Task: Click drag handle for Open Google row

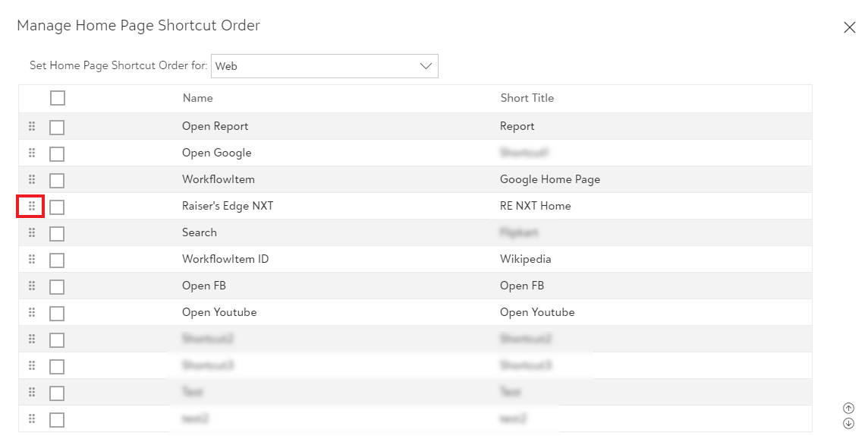Action: coord(32,153)
